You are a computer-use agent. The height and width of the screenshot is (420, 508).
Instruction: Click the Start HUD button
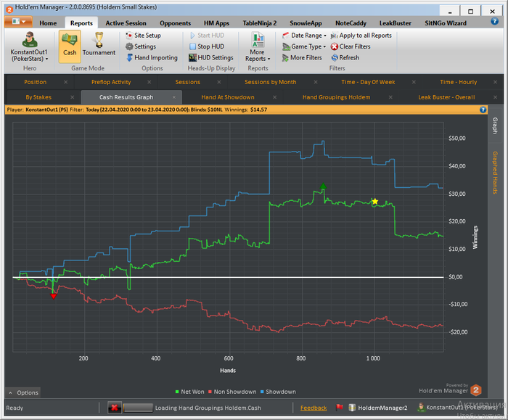click(x=207, y=36)
